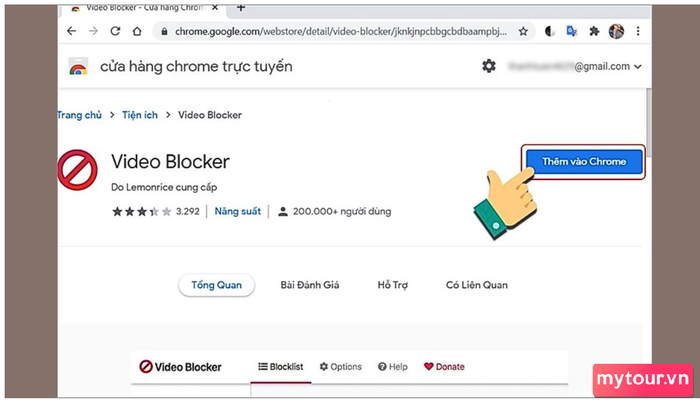Bookmark this page with star icon
The width and height of the screenshot is (700, 405).
[x=523, y=31]
